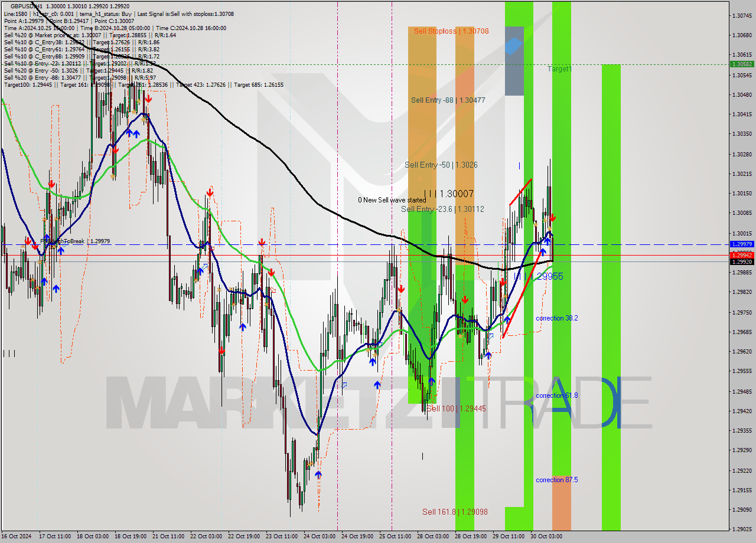Viewport: 756px width, 543px height.
Task: Select the 'Sell 100 | 1.29445' label
Action: coord(456,408)
